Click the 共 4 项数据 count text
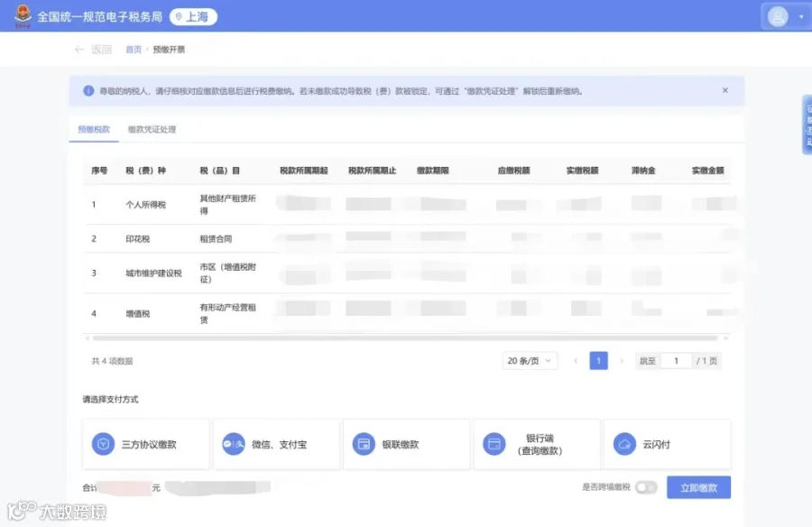812x527 pixels. pyautogui.click(x=113, y=361)
